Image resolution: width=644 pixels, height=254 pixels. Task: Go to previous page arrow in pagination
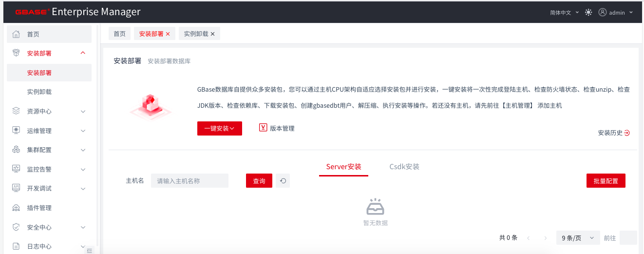(529, 238)
